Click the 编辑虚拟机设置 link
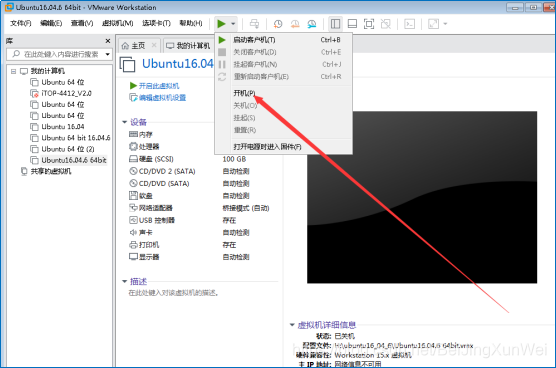Image resolution: width=556 pixels, height=368 pixels. tap(158, 97)
